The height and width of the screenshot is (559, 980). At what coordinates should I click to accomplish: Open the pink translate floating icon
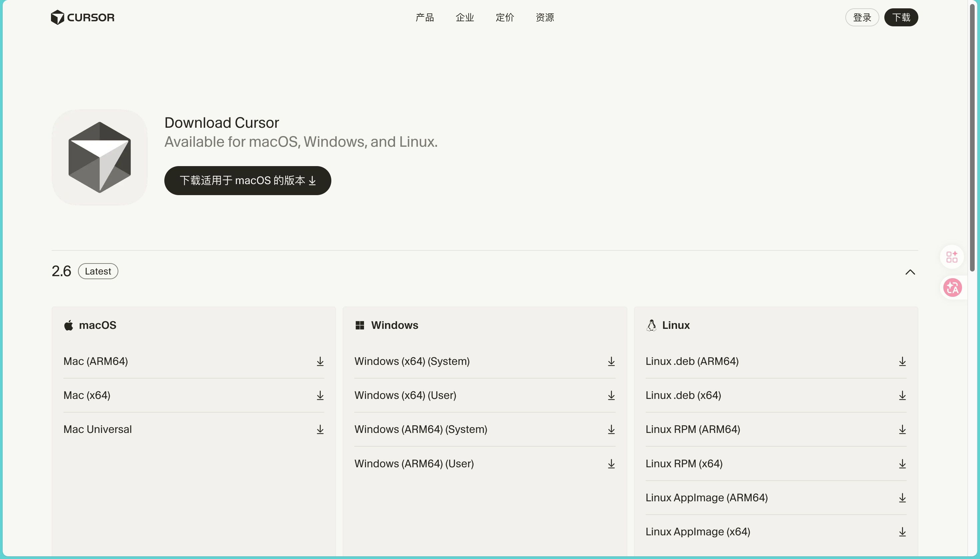tap(952, 288)
